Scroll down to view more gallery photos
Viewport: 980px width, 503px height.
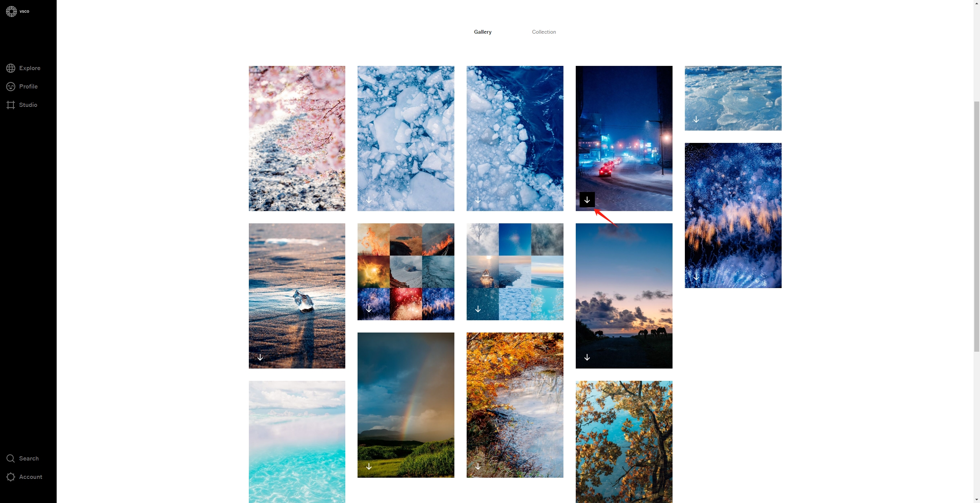pyautogui.click(x=976, y=499)
